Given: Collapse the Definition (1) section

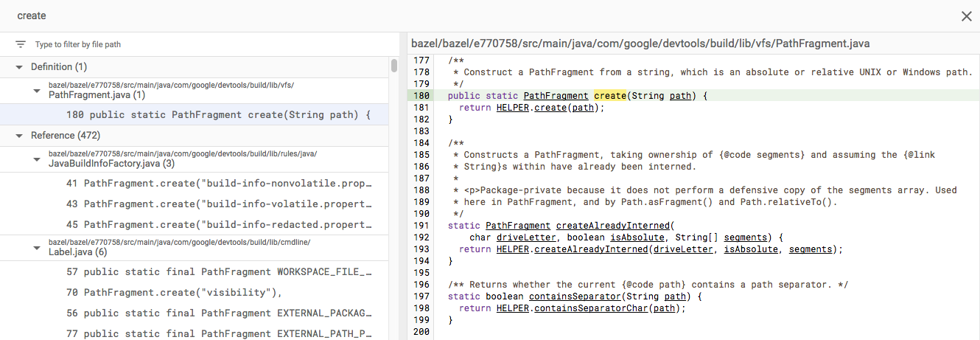Looking at the screenshot, I should pos(20,66).
